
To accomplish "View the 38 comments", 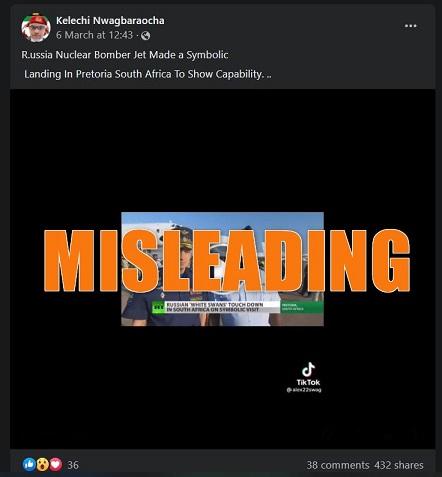I will pos(338,465).
